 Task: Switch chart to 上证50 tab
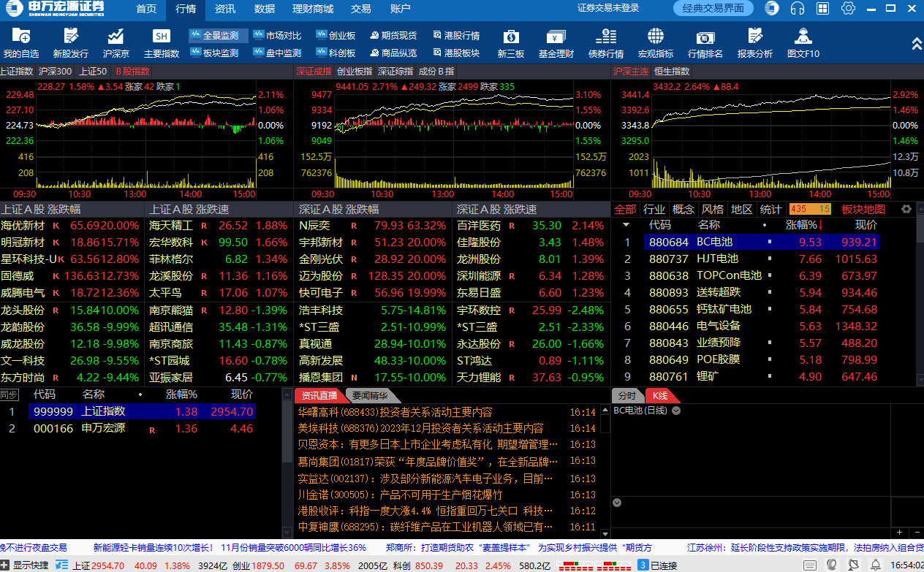point(93,71)
